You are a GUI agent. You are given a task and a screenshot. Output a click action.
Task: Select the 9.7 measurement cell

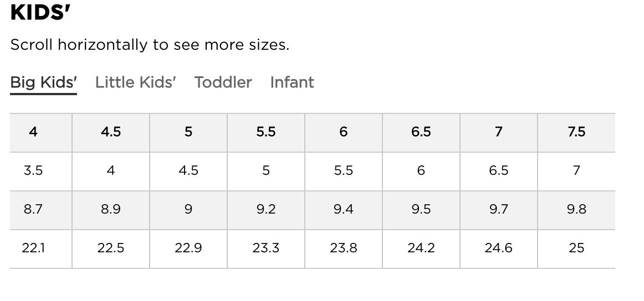click(499, 209)
